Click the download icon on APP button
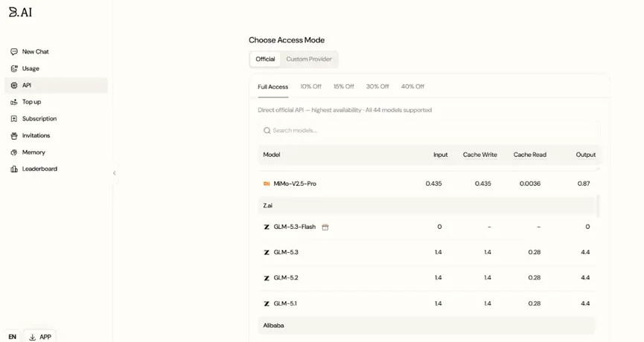The image size is (644, 342). 33,337
